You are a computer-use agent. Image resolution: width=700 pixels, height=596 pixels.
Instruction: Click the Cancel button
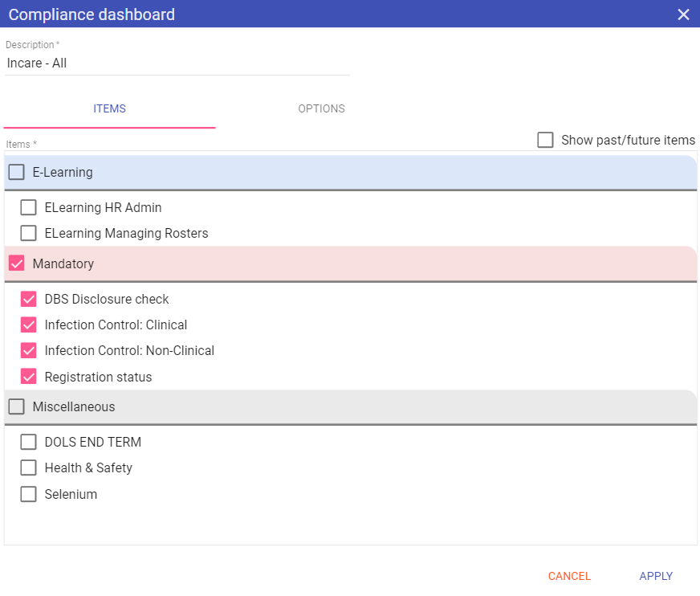point(569,576)
